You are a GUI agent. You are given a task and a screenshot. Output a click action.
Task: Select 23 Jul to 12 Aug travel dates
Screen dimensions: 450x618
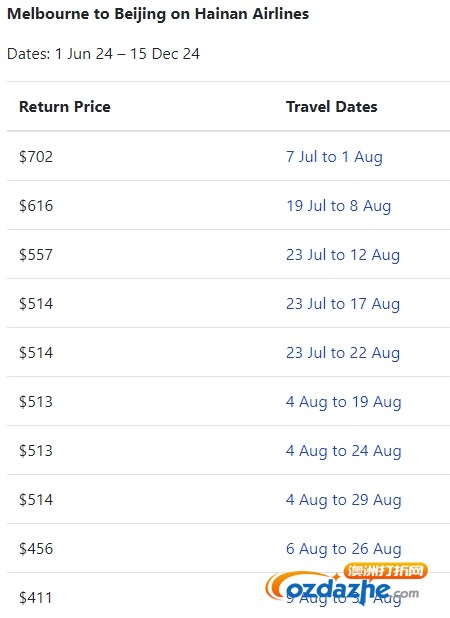tap(343, 255)
